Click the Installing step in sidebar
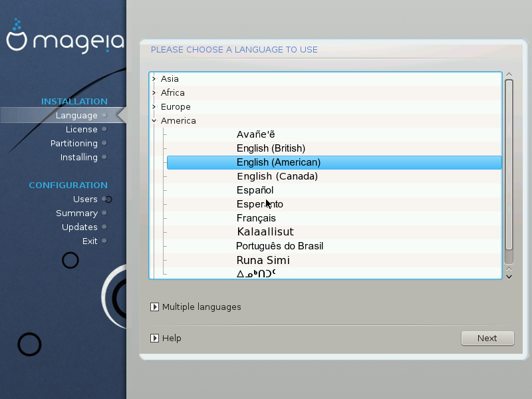532x399 pixels. [x=78, y=158]
